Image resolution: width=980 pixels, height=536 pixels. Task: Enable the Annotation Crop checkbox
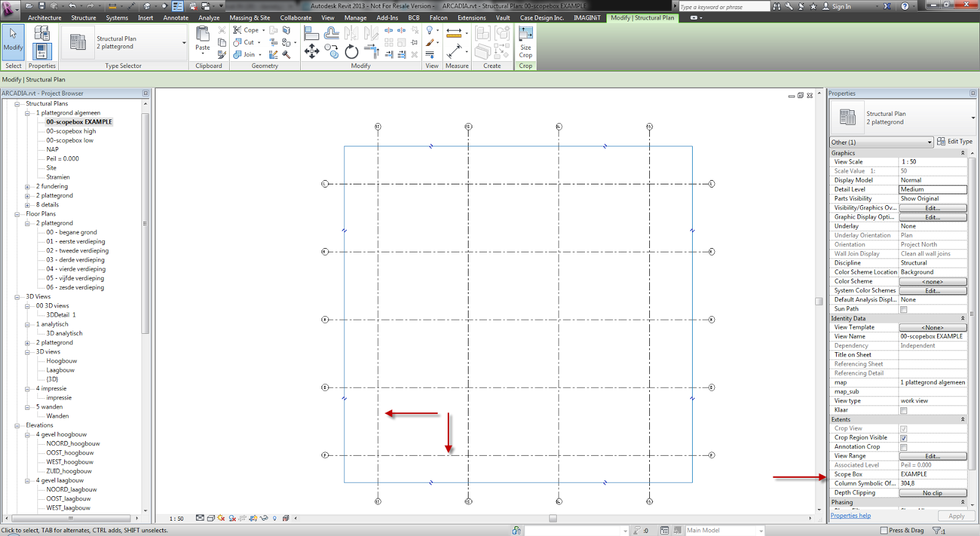[903, 447]
